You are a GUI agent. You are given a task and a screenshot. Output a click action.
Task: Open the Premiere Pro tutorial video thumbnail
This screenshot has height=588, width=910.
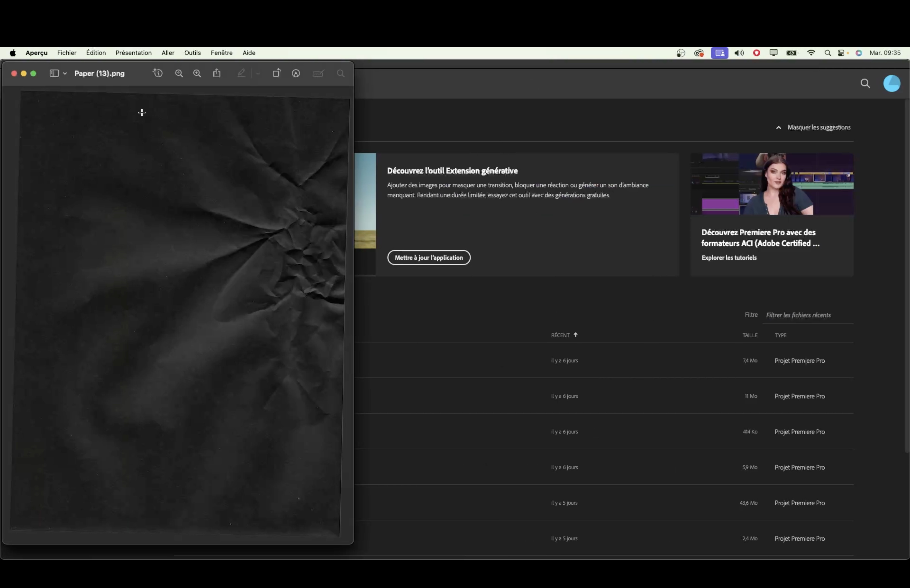(772, 184)
